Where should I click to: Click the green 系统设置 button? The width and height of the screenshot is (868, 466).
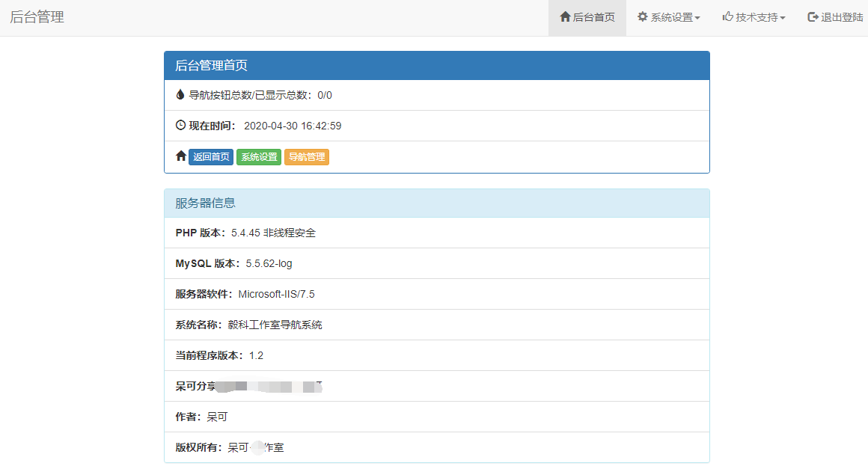pos(259,157)
